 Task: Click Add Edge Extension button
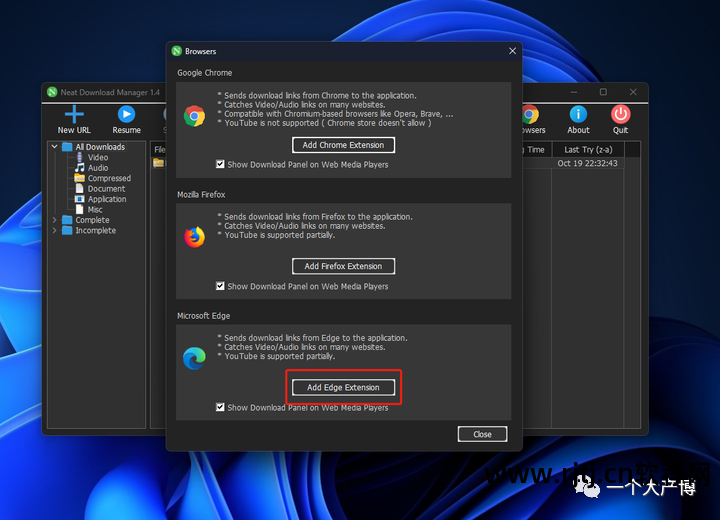pyautogui.click(x=343, y=388)
